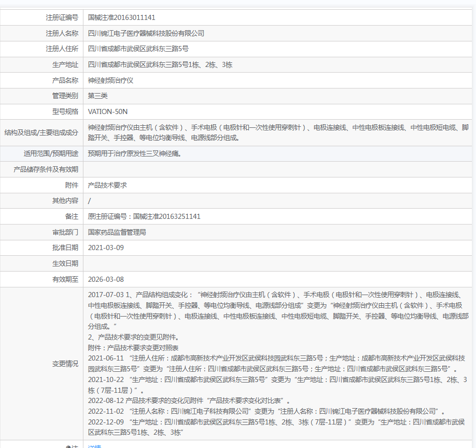Select the 2017-07-03 change entry line
Screen dimensions: 476x448
pyautogui.click(x=278, y=310)
